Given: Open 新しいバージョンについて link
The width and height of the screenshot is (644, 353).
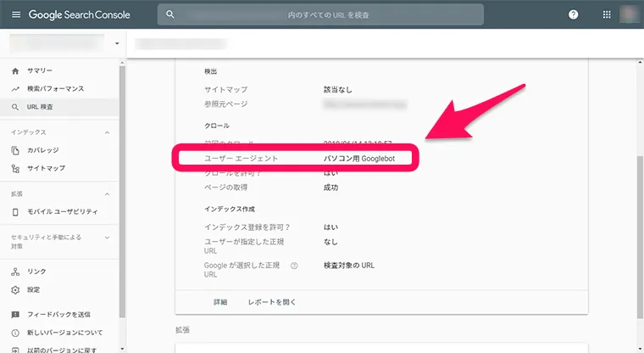Looking at the screenshot, I should [65, 333].
